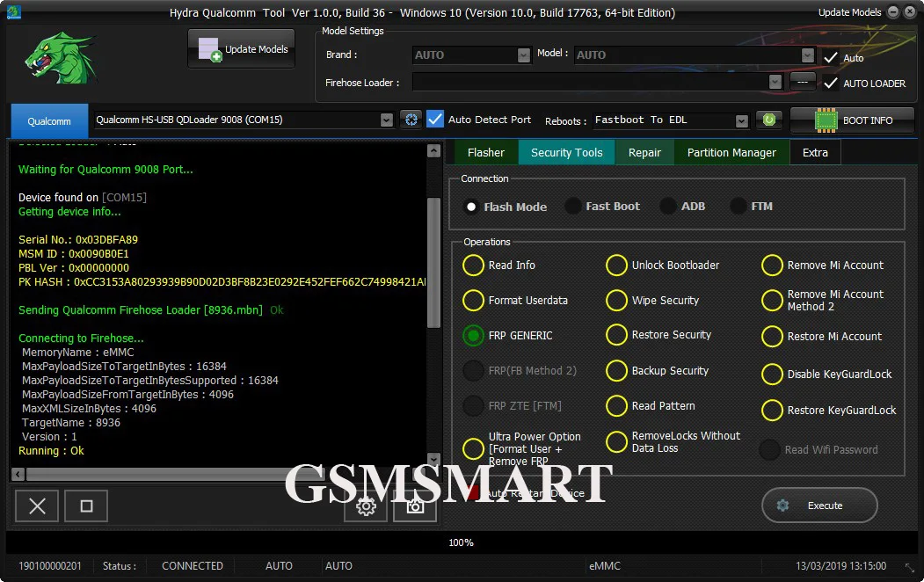This screenshot has width=924, height=582.
Task: Switch to the Partition Manager tab
Action: [x=731, y=152]
